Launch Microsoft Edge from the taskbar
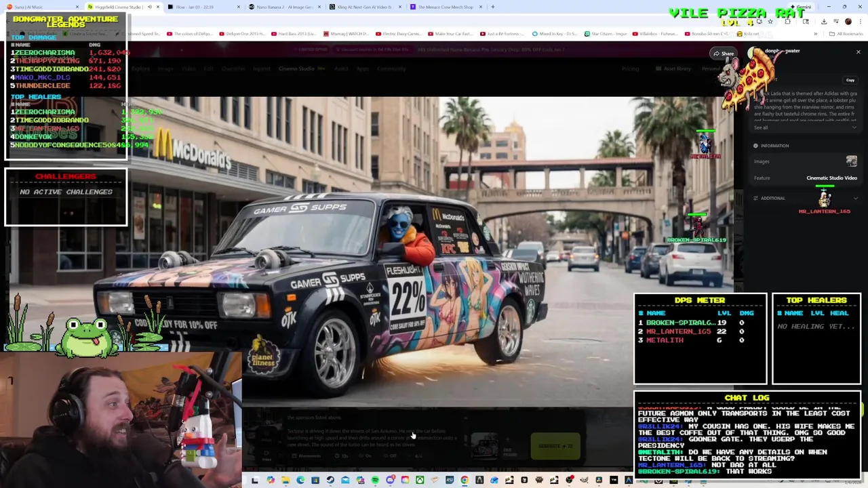The image size is (868, 488). point(300,480)
